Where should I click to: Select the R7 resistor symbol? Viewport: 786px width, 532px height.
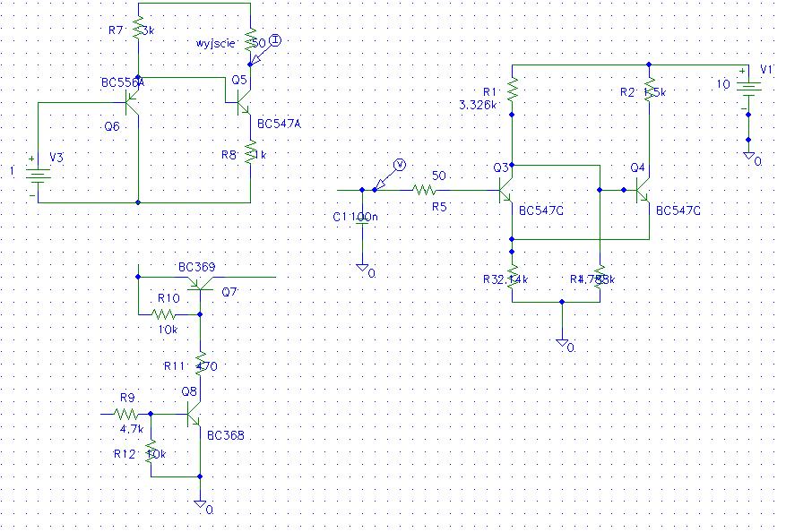[138, 29]
